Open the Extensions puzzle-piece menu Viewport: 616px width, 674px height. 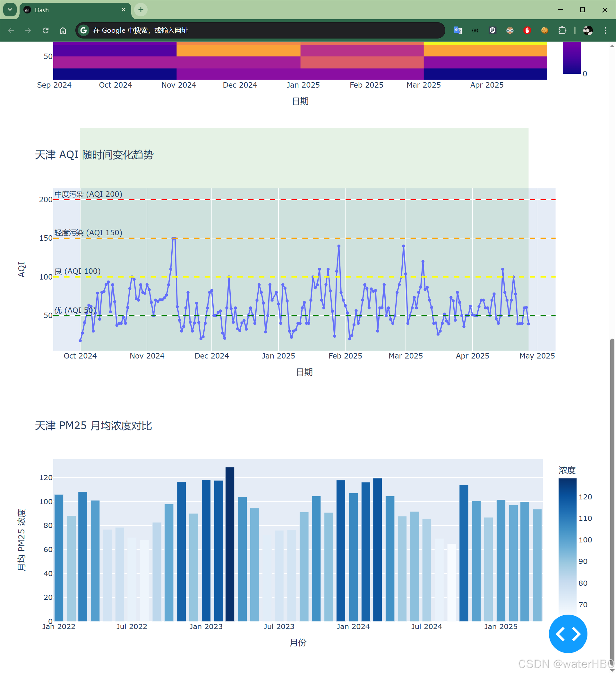coord(562,30)
